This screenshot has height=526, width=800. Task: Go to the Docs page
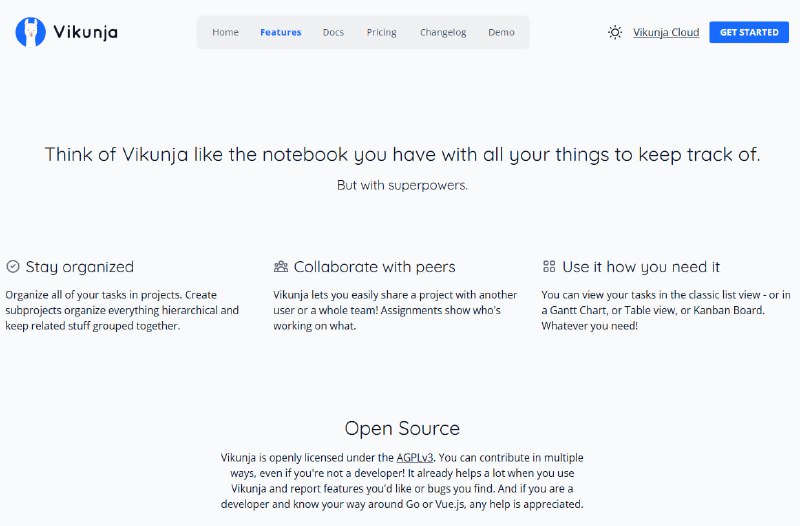coord(333,32)
